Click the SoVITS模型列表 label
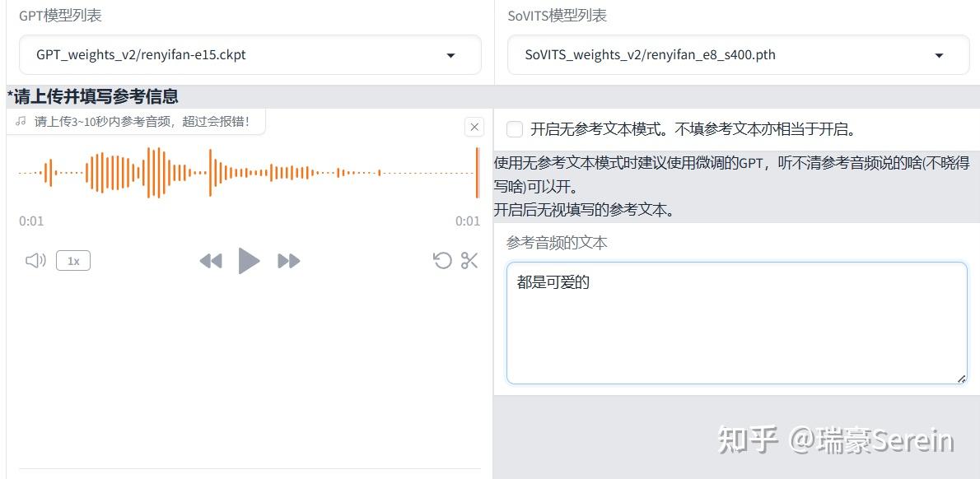Screen dimensions: 980x479 pyautogui.click(x=557, y=16)
